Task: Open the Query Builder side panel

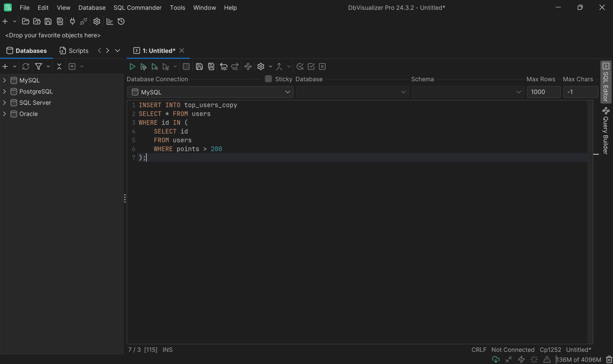Action: (x=606, y=132)
